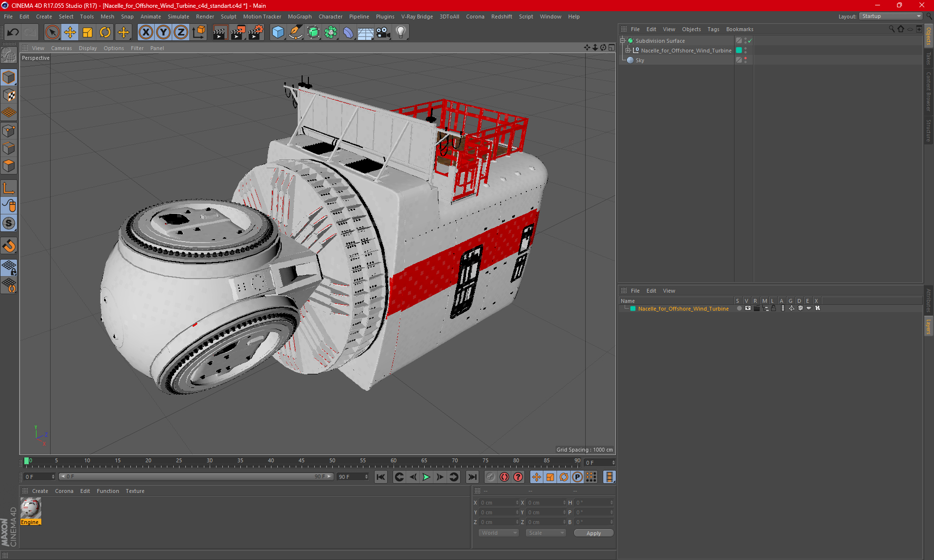The height and width of the screenshot is (560, 934).
Task: Render the current view
Action: tap(220, 33)
